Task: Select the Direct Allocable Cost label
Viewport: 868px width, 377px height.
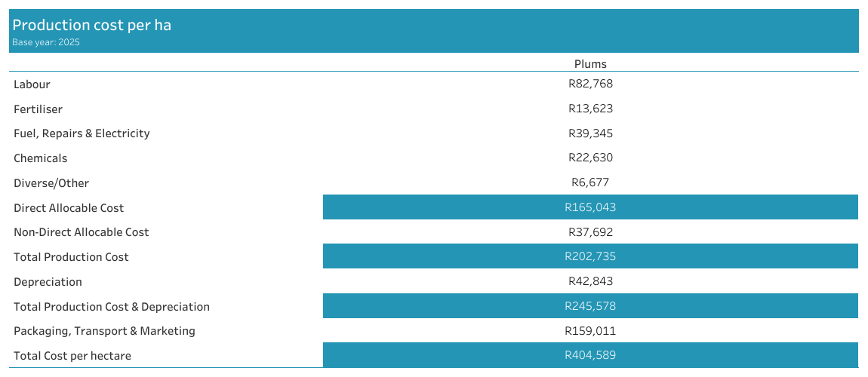Action: pos(69,208)
